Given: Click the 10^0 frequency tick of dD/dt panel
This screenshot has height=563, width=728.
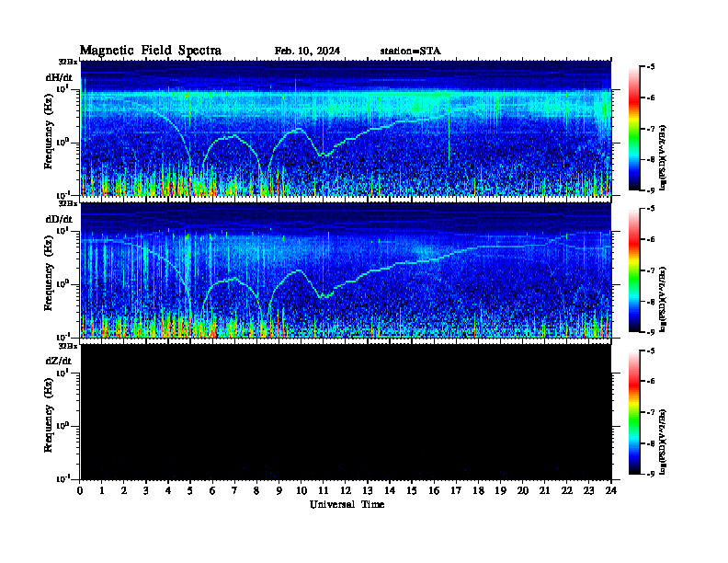Looking at the screenshot, I should (x=63, y=283).
